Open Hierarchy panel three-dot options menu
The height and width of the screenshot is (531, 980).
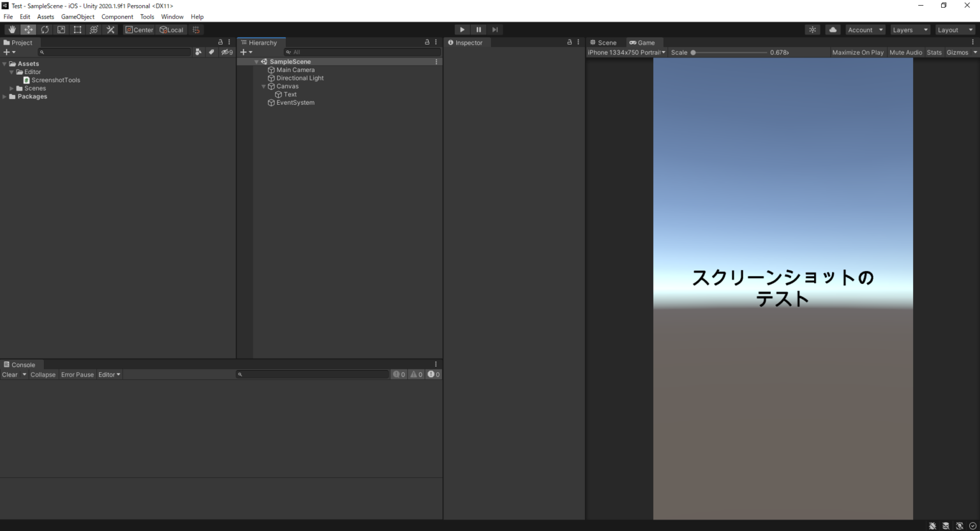point(436,42)
